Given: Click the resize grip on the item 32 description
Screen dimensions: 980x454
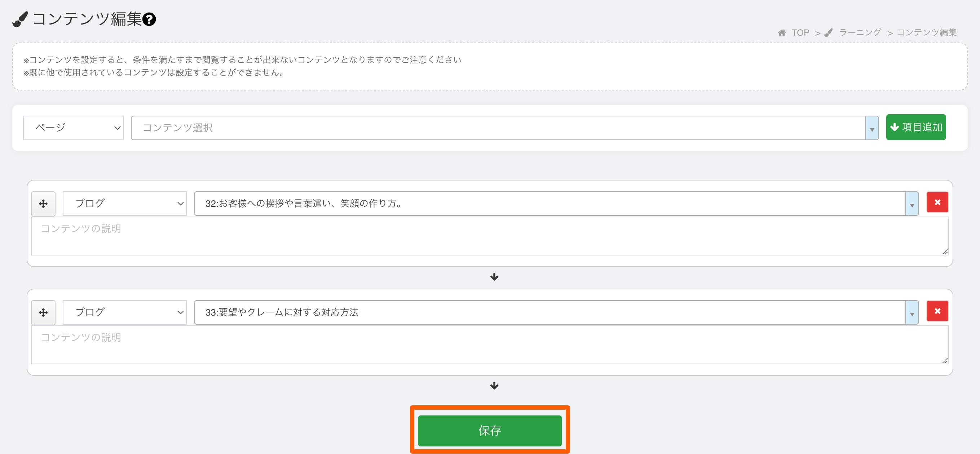Looking at the screenshot, I should (945, 252).
